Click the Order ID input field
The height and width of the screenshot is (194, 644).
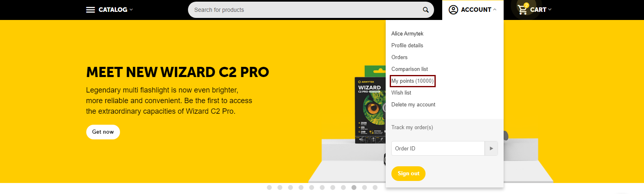click(x=438, y=148)
